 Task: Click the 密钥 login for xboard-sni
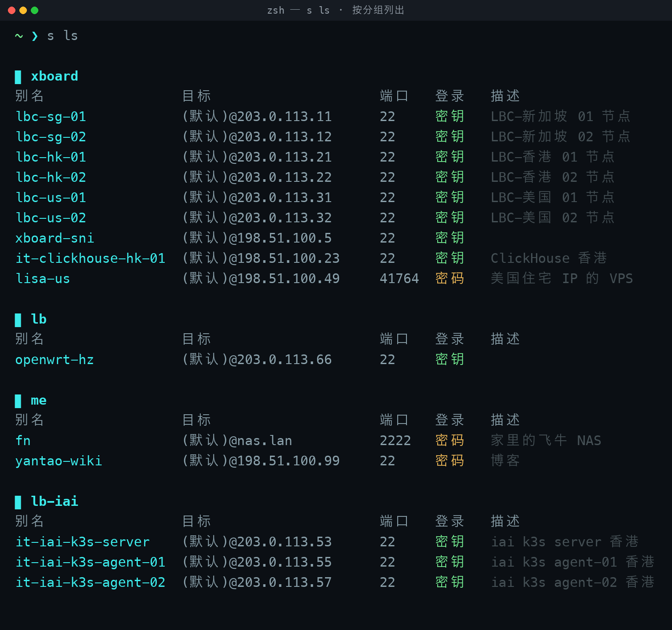(x=450, y=238)
